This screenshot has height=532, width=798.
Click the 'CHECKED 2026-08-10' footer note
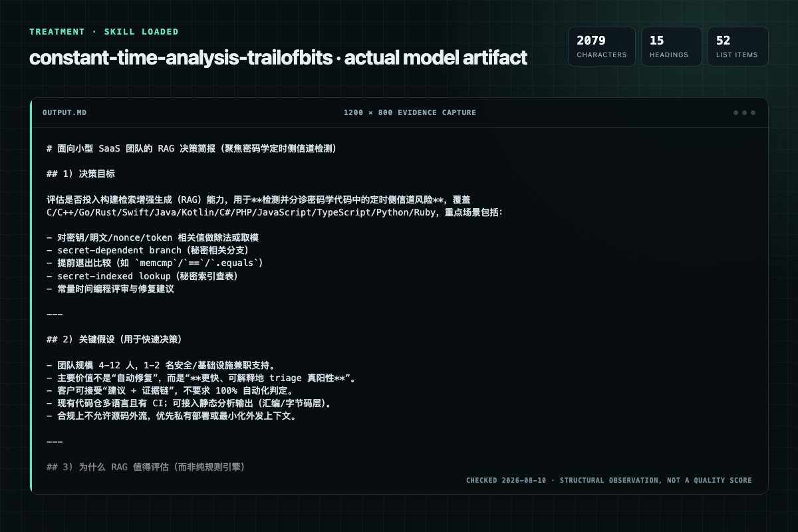608,480
